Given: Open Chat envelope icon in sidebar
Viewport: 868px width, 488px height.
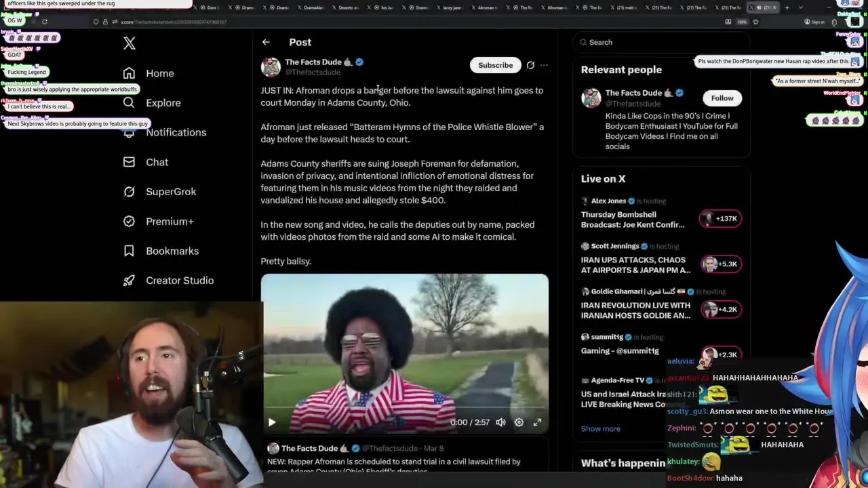Looking at the screenshot, I should coord(129,162).
